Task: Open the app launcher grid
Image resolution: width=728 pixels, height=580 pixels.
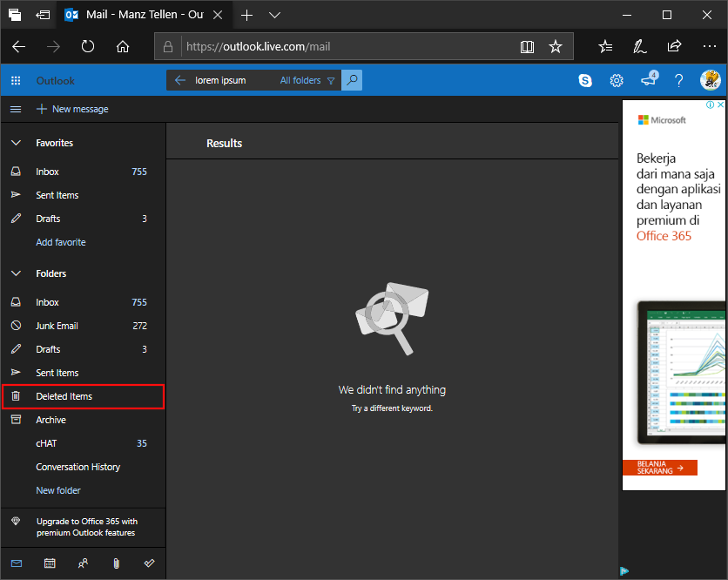Action: [x=16, y=81]
